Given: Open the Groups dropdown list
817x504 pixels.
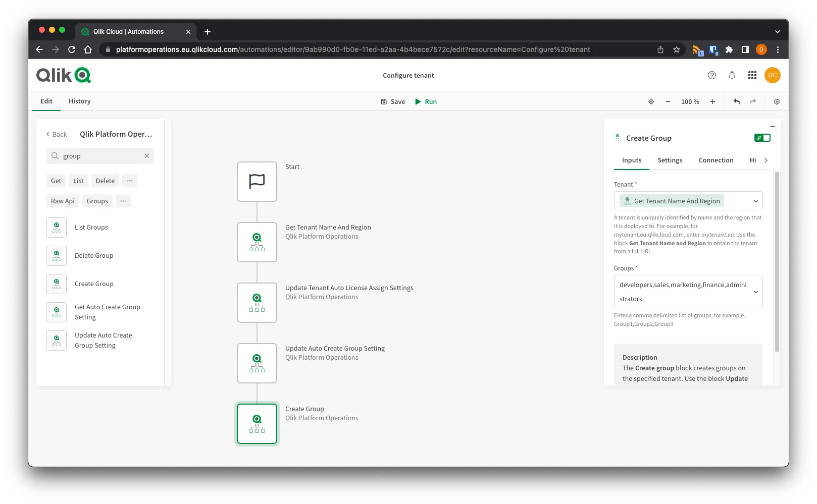Looking at the screenshot, I should coord(756,292).
